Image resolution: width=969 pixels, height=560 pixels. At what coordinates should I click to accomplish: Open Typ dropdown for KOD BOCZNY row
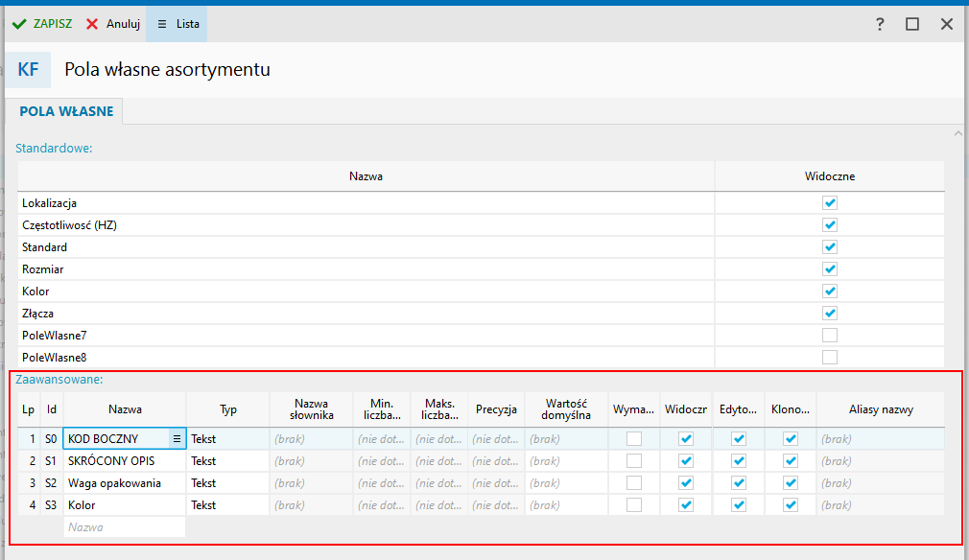[x=228, y=439]
